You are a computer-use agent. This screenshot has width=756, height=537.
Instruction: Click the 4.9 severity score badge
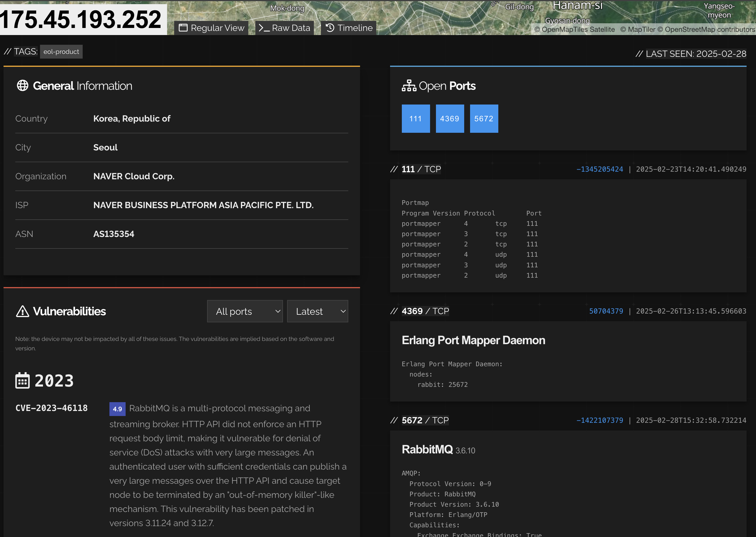pos(117,409)
